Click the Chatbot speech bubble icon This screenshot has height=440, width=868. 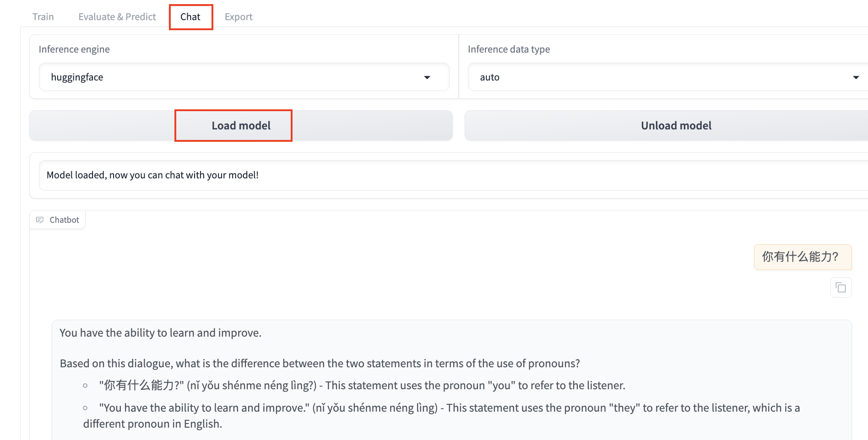[40, 220]
